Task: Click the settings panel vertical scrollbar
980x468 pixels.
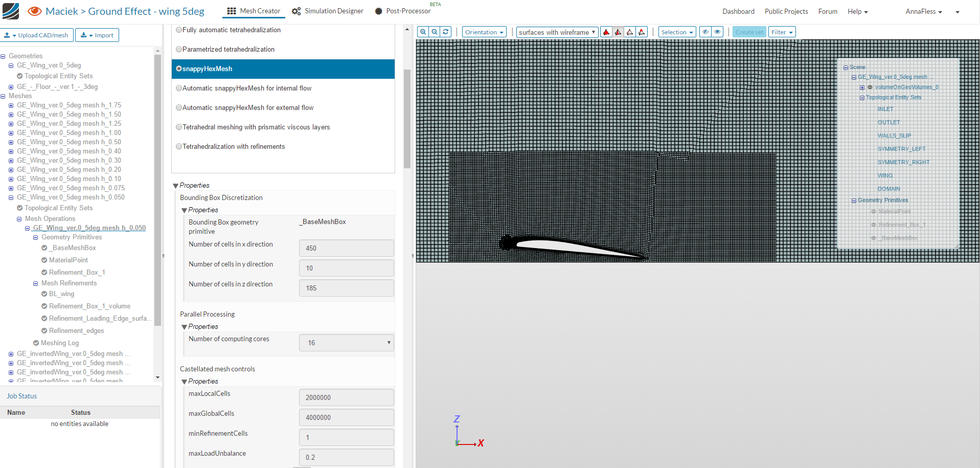Action: [x=407, y=119]
